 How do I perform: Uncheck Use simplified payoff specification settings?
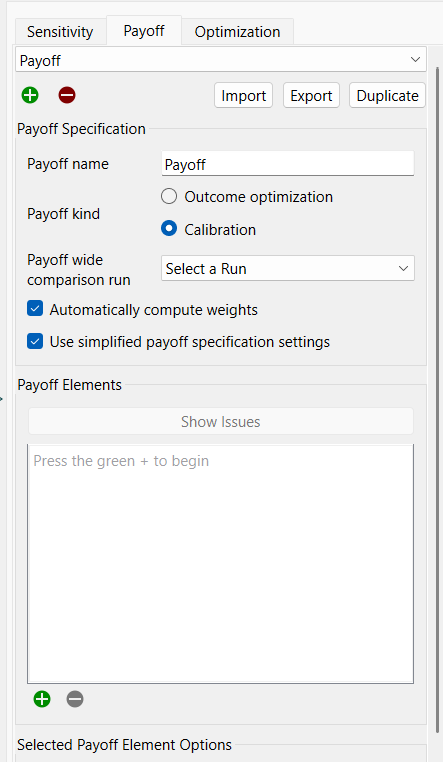tap(35, 341)
